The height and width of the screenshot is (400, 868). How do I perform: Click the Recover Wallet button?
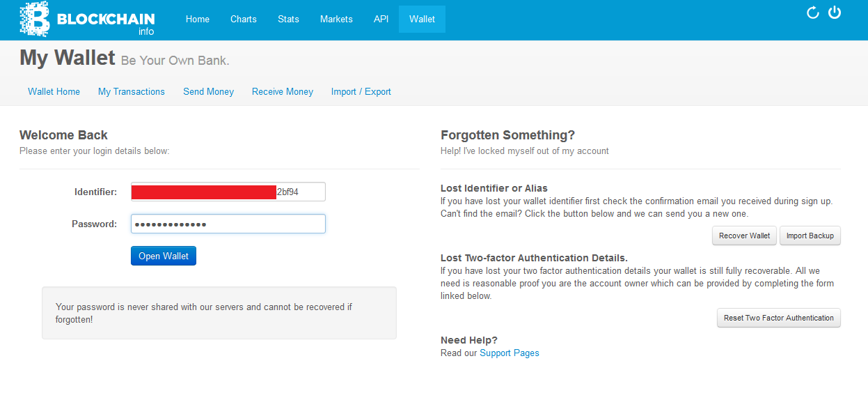[744, 236]
